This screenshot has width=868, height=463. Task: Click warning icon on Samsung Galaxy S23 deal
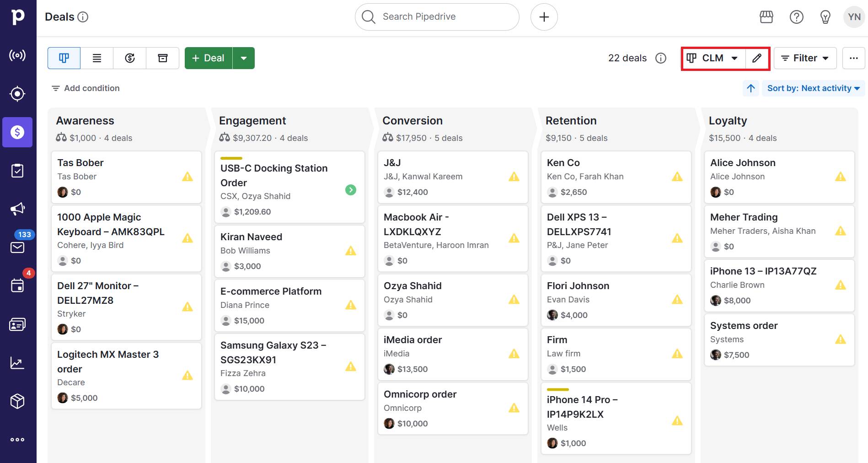click(x=351, y=367)
